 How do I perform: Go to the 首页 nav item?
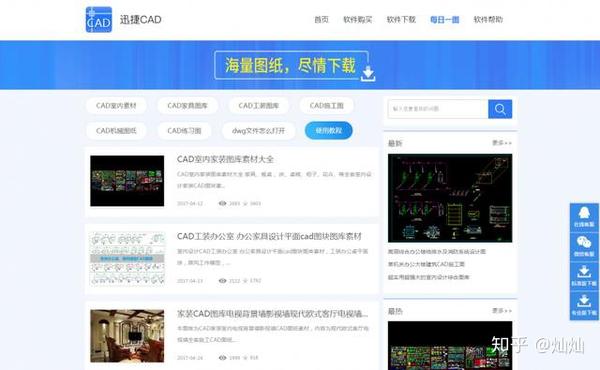click(321, 20)
